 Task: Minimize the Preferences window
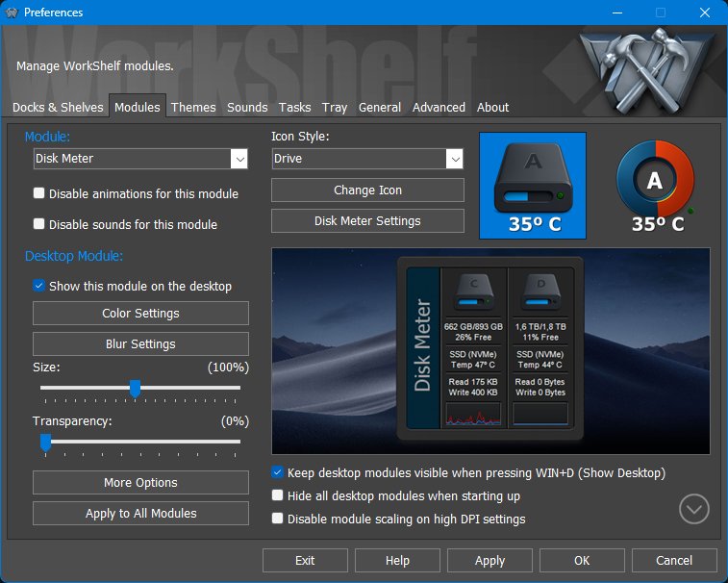[x=617, y=13]
